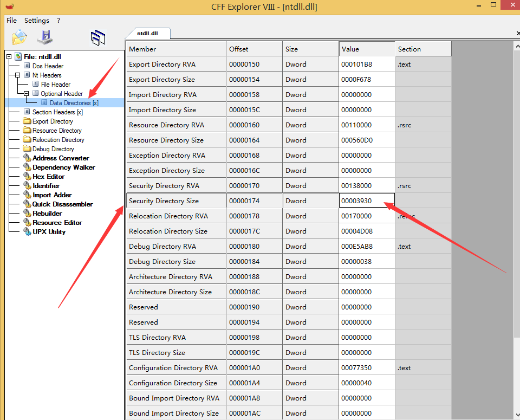Sort by the Member column header
The image size is (520, 420).
click(x=176, y=49)
